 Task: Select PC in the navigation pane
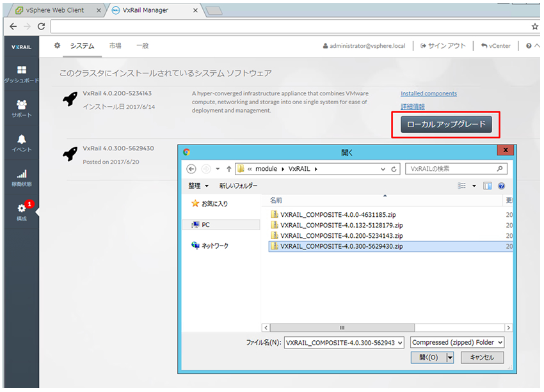tap(221, 225)
